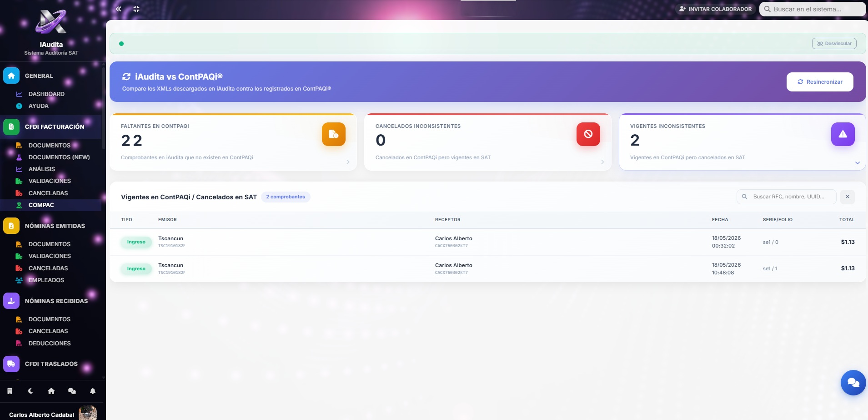Click the NÓMINAS RECIBIDAS section icon
This screenshot has width=868, height=420.
coord(11,301)
